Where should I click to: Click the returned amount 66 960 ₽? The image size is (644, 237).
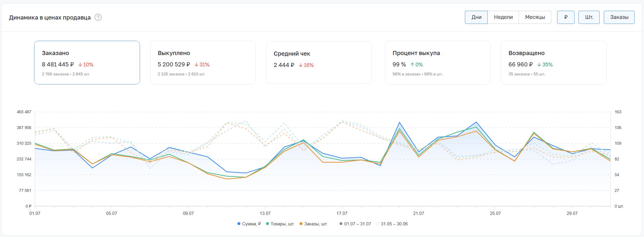pyautogui.click(x=521, y=65)
